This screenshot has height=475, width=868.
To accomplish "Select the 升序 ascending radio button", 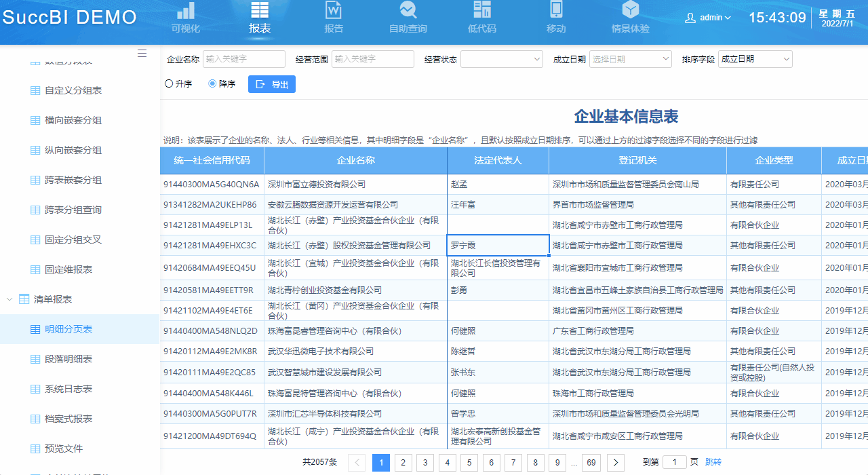I will click(x=169, y=84).
